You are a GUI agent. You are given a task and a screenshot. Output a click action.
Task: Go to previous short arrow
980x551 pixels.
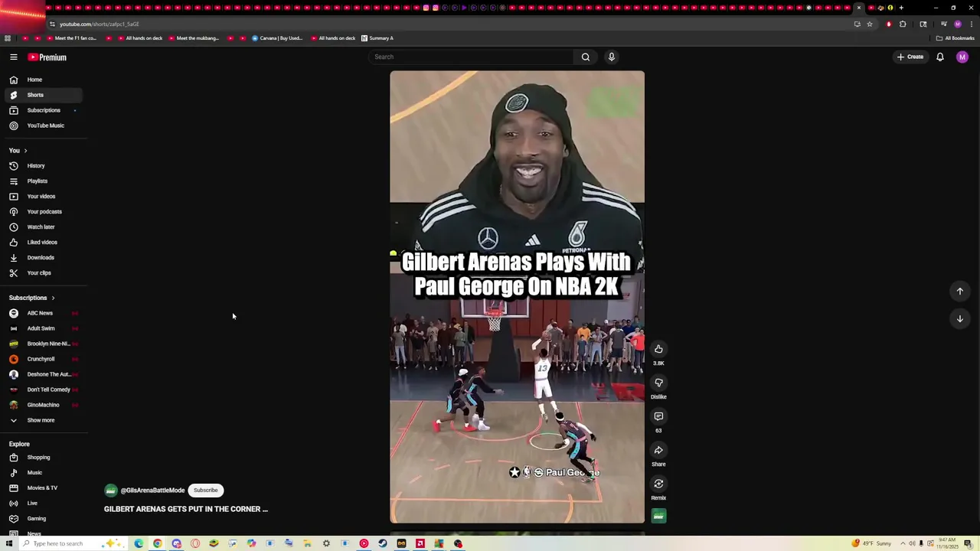pyautogui.click(x=960, y=291)
